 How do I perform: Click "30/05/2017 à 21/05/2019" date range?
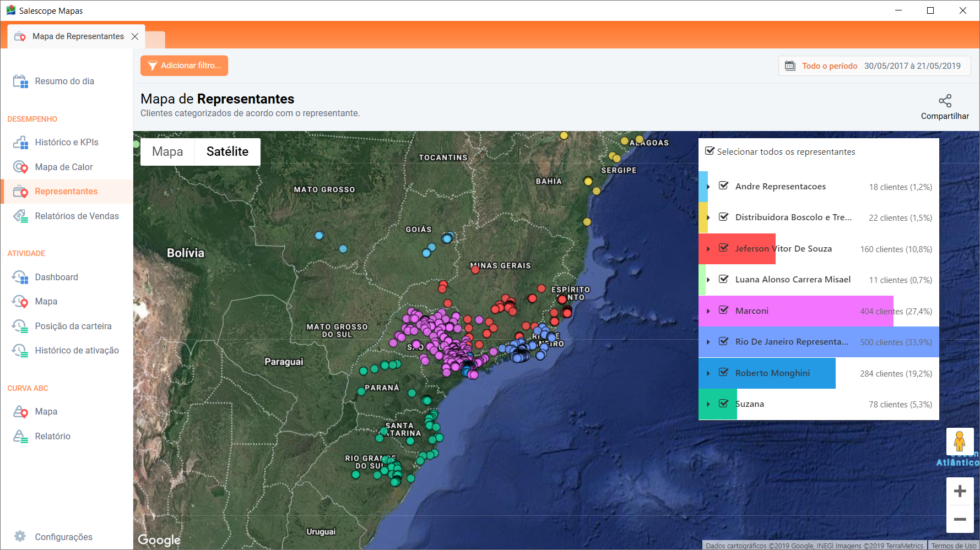[912, 66]
